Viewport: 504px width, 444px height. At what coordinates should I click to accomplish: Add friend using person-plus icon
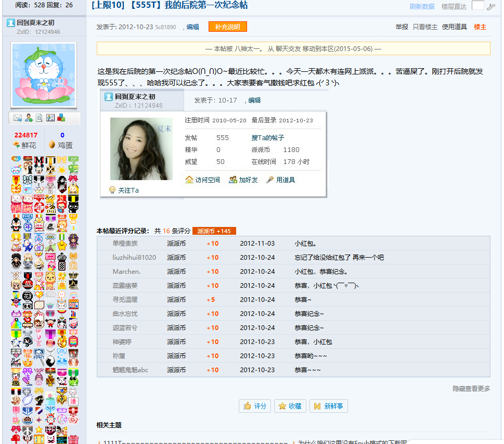coord(29,118)
